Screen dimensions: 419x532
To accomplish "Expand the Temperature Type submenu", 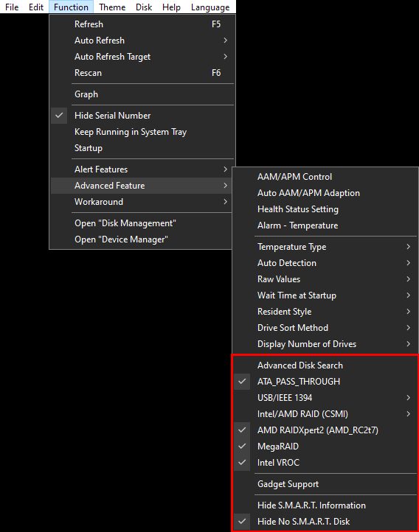I will (x=325, y=247).
